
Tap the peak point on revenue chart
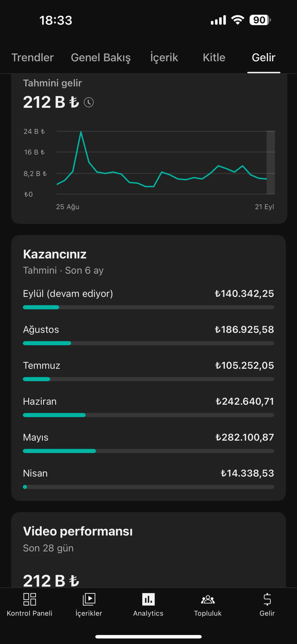[81, 132]
